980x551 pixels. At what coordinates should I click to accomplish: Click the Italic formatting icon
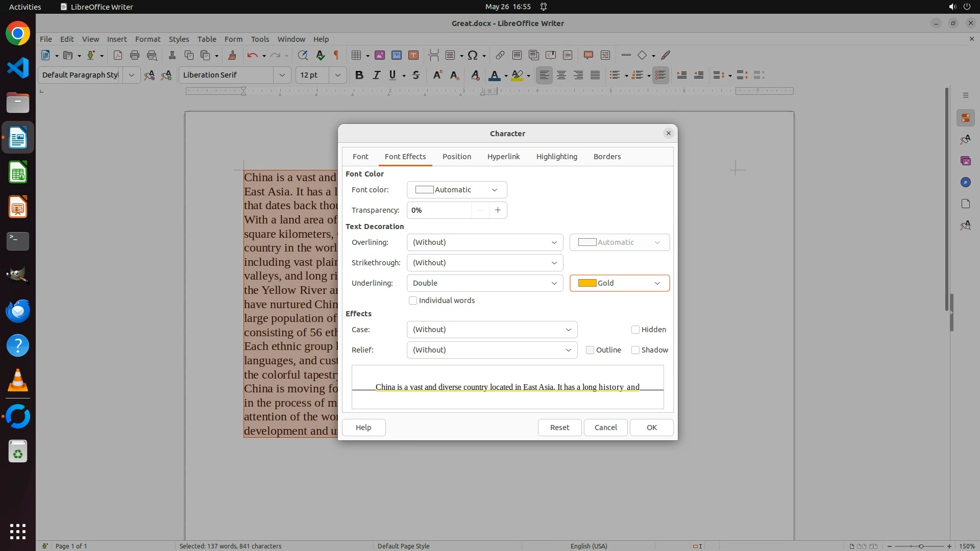point(376,75)
